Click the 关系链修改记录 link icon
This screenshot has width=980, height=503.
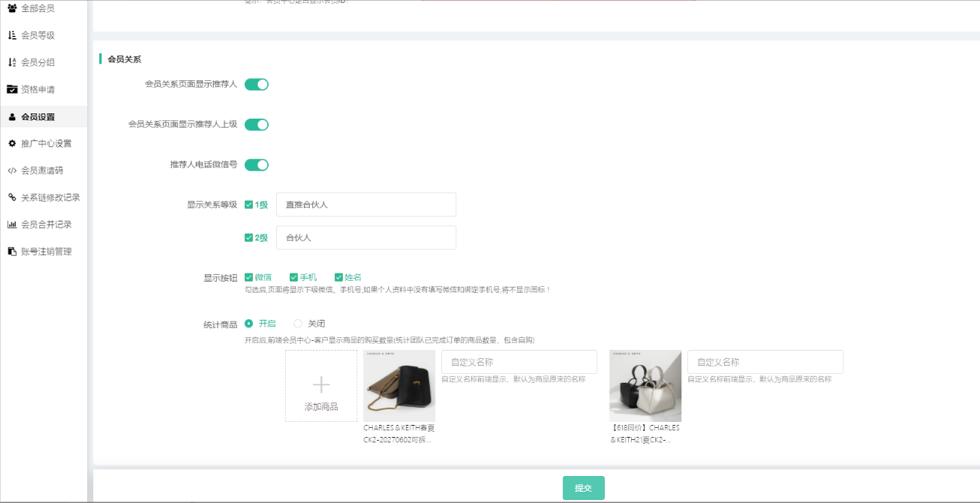[x=12, y=197]
